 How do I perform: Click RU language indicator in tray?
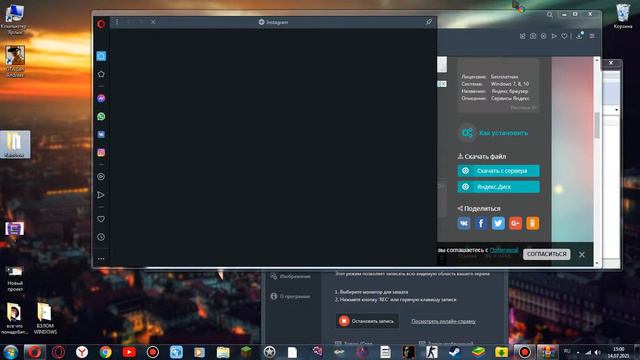pyautogui.click(x=567, y=351)
